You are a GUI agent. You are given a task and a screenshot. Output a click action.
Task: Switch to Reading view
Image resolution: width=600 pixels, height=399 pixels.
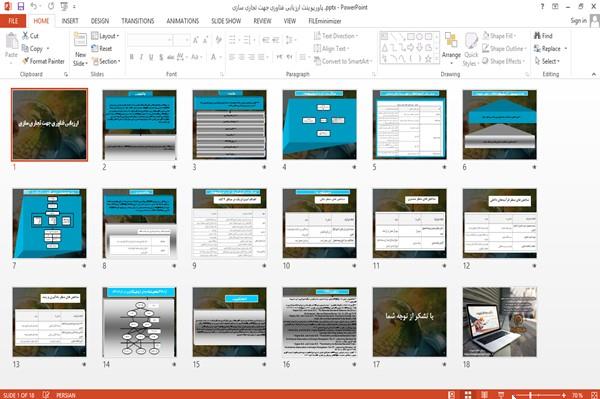(484, 395)
